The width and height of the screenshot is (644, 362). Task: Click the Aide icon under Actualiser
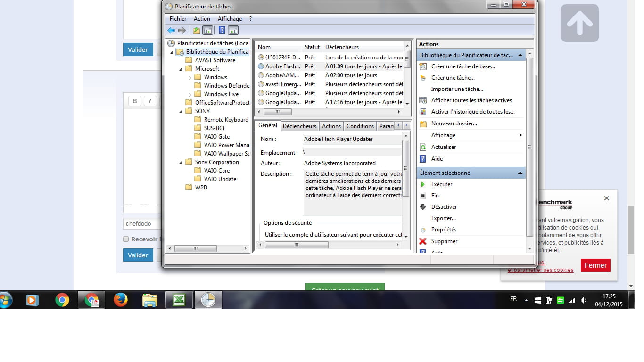pos(423,159)
